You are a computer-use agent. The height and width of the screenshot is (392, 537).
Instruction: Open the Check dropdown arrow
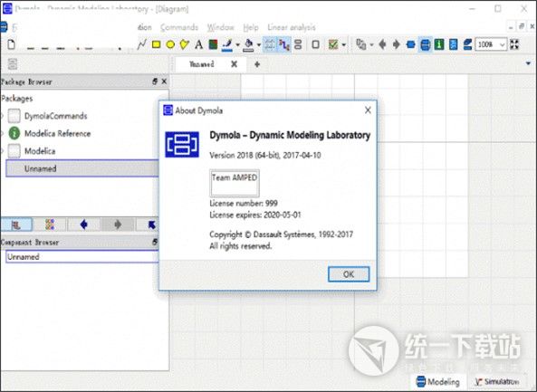click(343, 45)
